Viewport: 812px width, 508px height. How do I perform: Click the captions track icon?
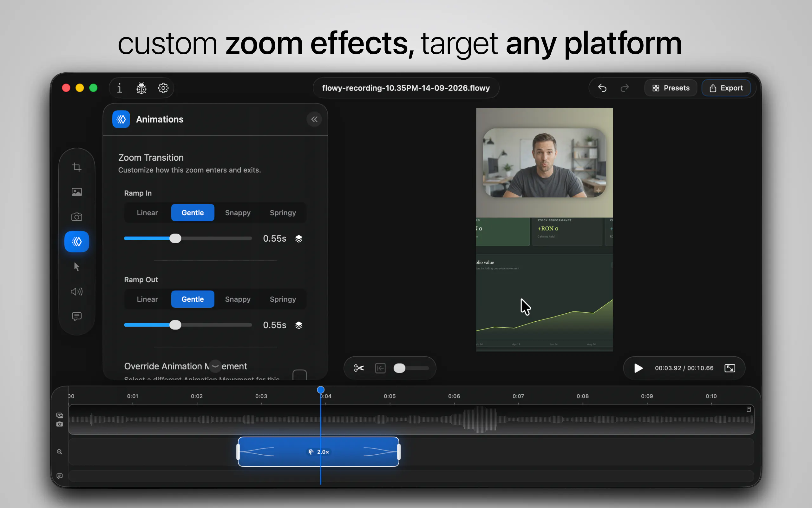60,476
